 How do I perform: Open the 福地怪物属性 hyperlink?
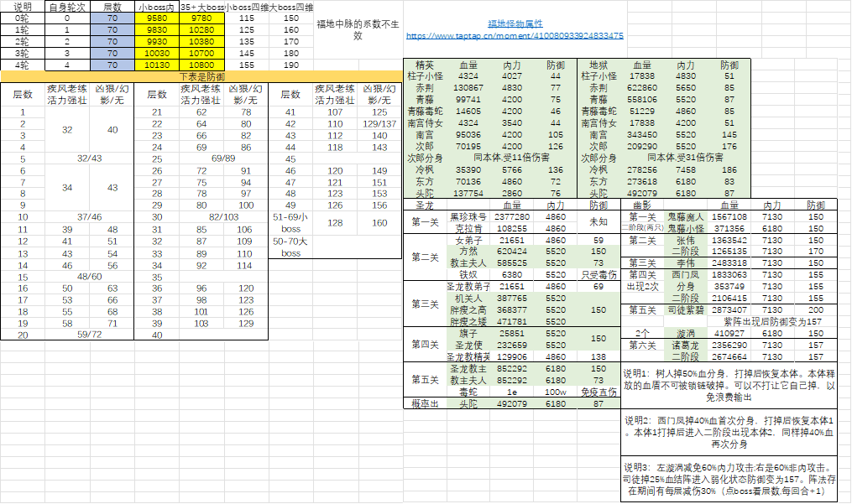tap(515, 23)
